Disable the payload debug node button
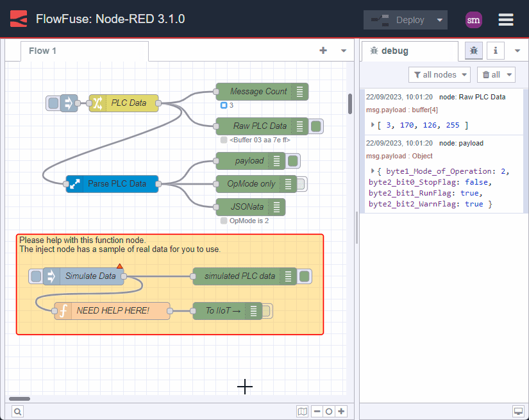529x420 pixels. (x=293, y=161)
